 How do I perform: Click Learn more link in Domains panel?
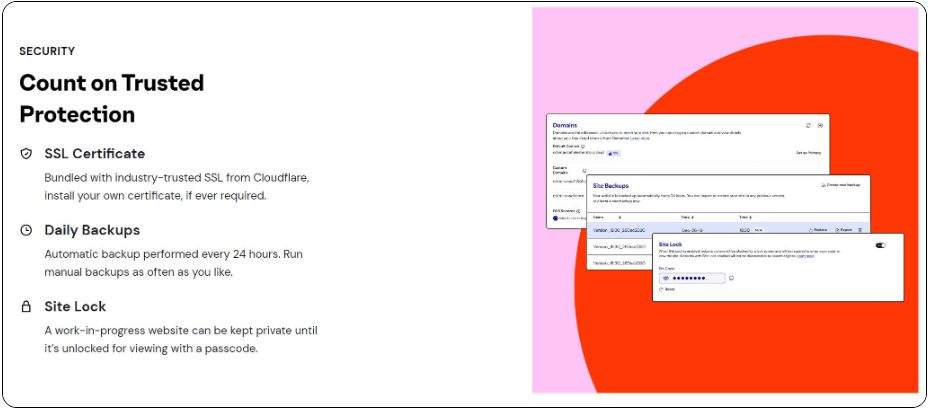click(x=639, y=138)
